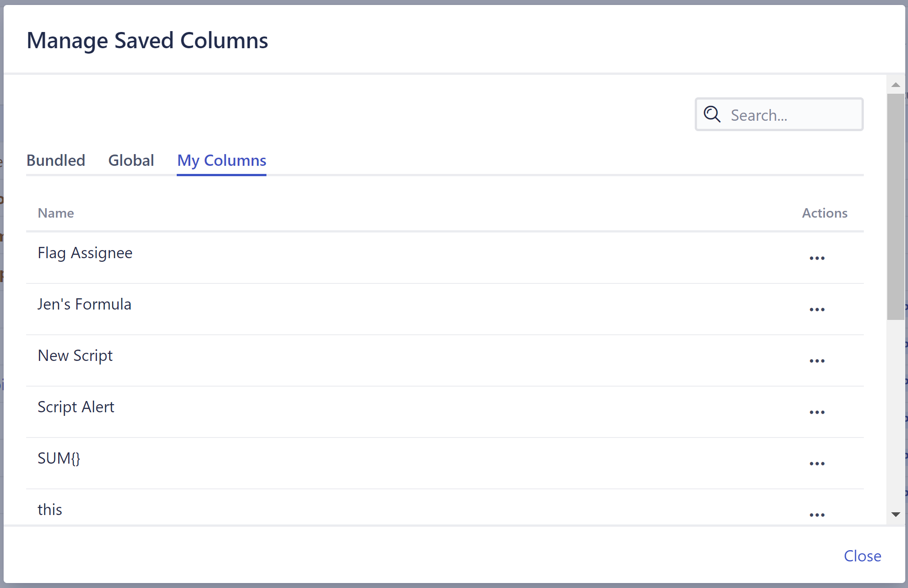The height and width of the screenshot is (588, 908).
Task: Open actions menu for SUM{} column
Action: [x=816, y=464]
